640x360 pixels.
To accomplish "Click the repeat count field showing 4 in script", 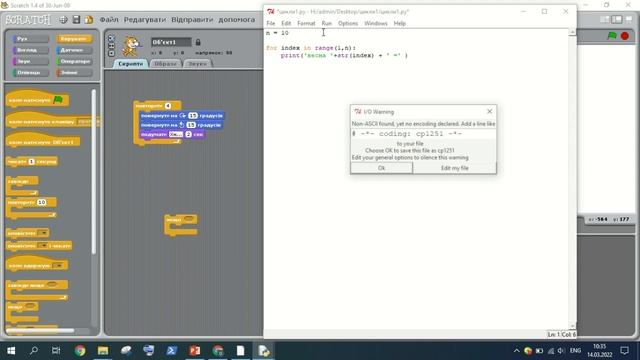I will point(168,106).
